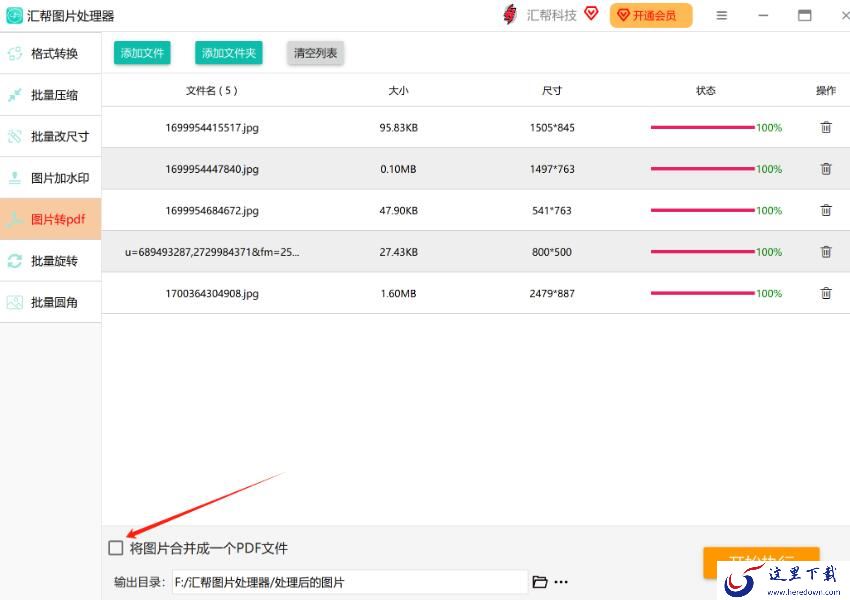Screen dimensions: 850x600
Task: Maximize the 汇帮图片处理器 window
Action: click(804, 16)
